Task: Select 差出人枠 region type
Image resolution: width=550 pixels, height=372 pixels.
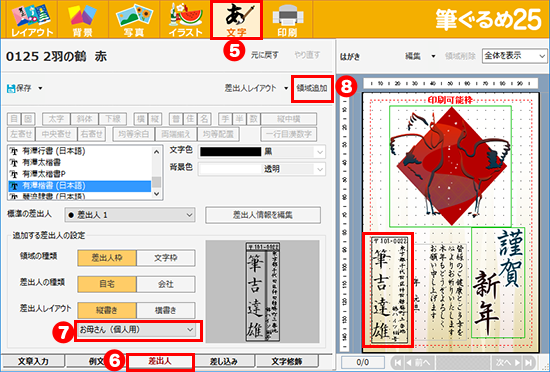Action: (x=107, y=258)
